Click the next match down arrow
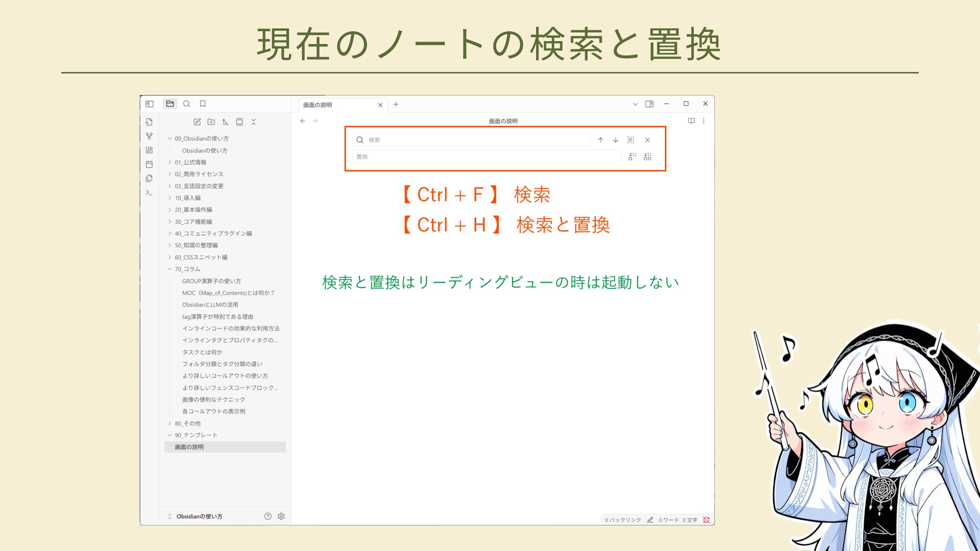The image size is (980, 551). [615, 140]
